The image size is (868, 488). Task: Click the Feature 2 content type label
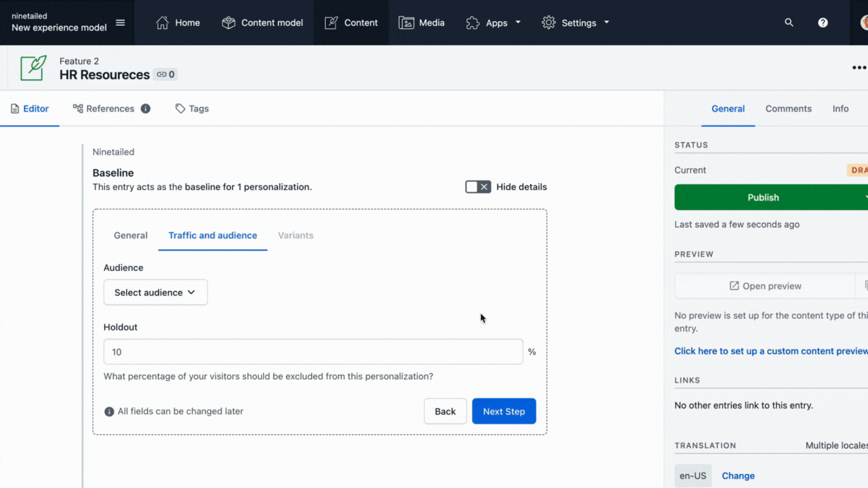[79, 61]
